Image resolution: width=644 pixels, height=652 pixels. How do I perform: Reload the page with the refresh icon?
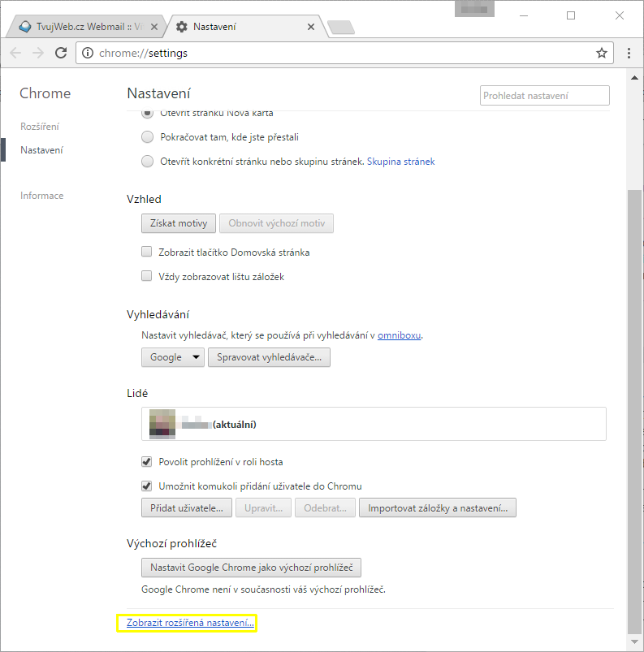point(61,53)
